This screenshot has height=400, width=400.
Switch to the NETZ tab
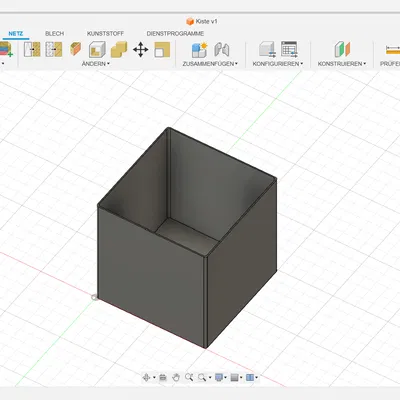pyautogui.click(x=16, y=34)
